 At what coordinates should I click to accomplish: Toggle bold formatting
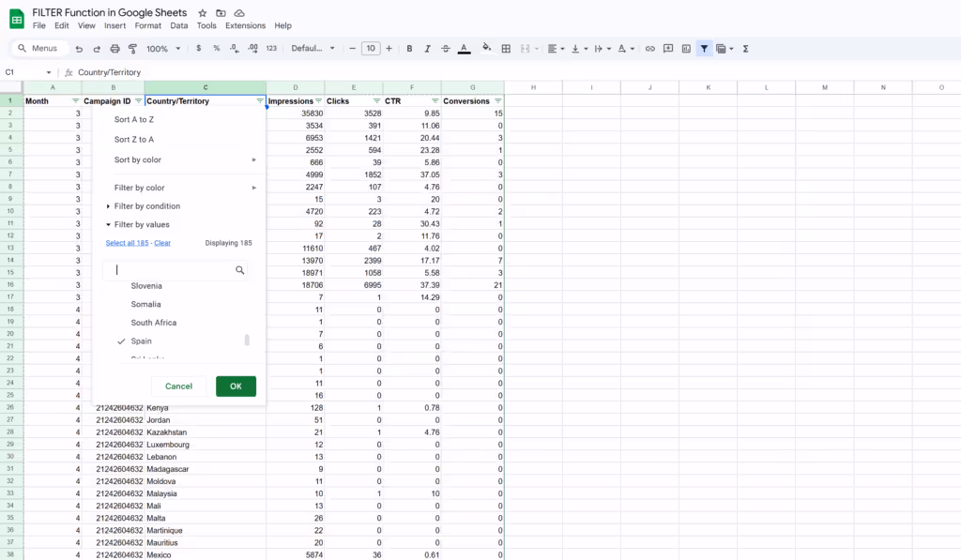tap(409, 48)
